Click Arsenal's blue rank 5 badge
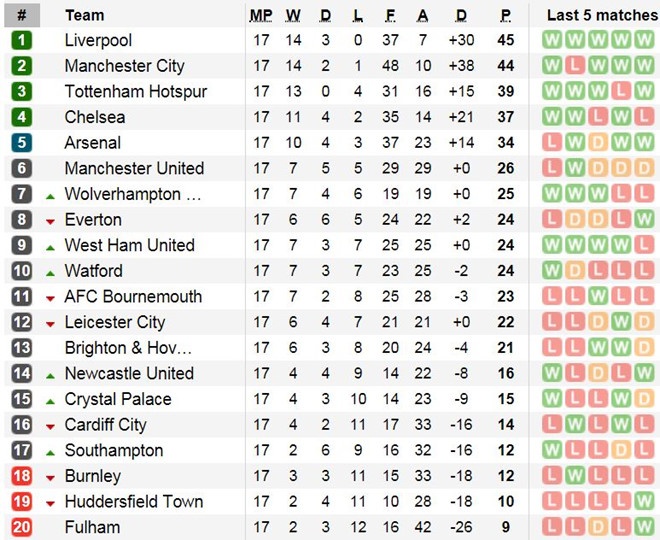 (22, 143)
